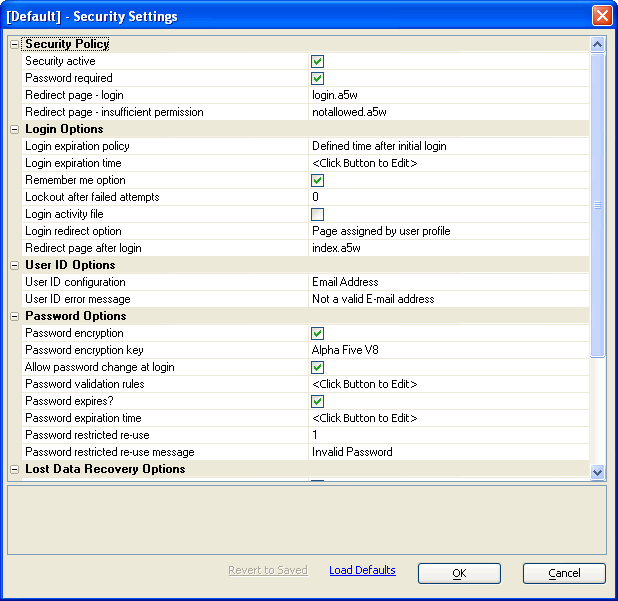Image resolution: width=618 pixels, height=601 pixels.
Task: Edit the Password encryption key value
Action: tap(449, 350)
